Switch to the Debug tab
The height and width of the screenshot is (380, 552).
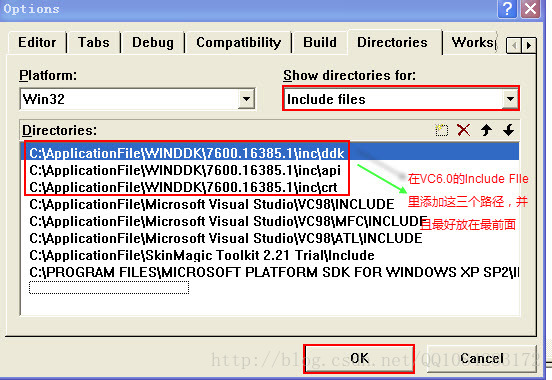(153, 43)
